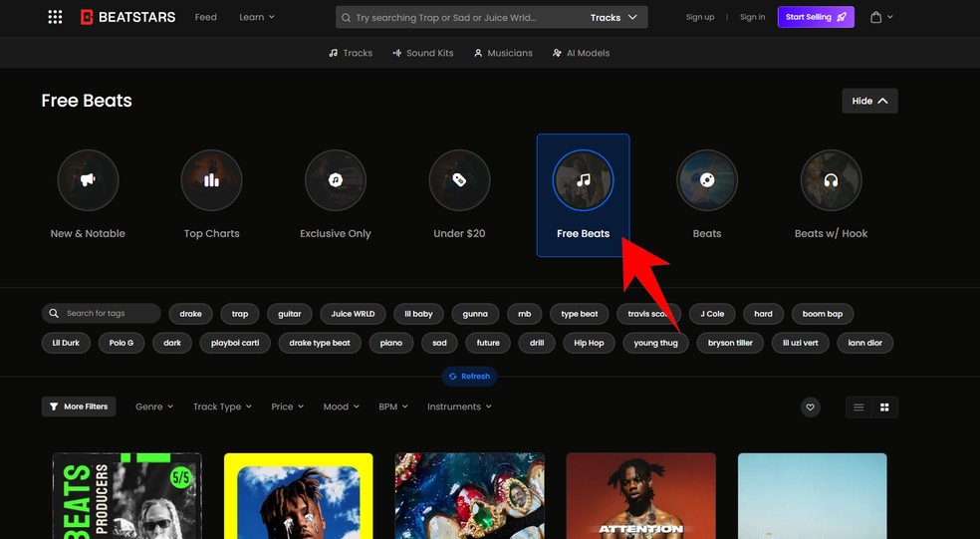Click the More Filters button
Screen dimensions: 980x539
click(79, 406)
